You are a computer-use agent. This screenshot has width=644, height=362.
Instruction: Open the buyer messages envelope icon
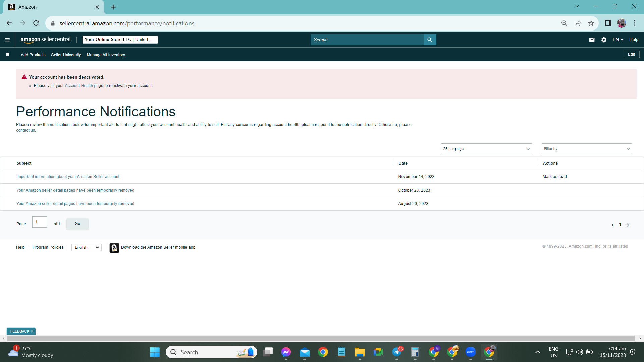592,40
